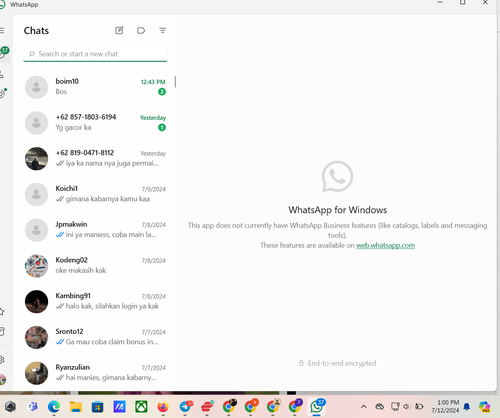Open the Jpmakwin chat

pyautogui.click(x=95, y=230)
